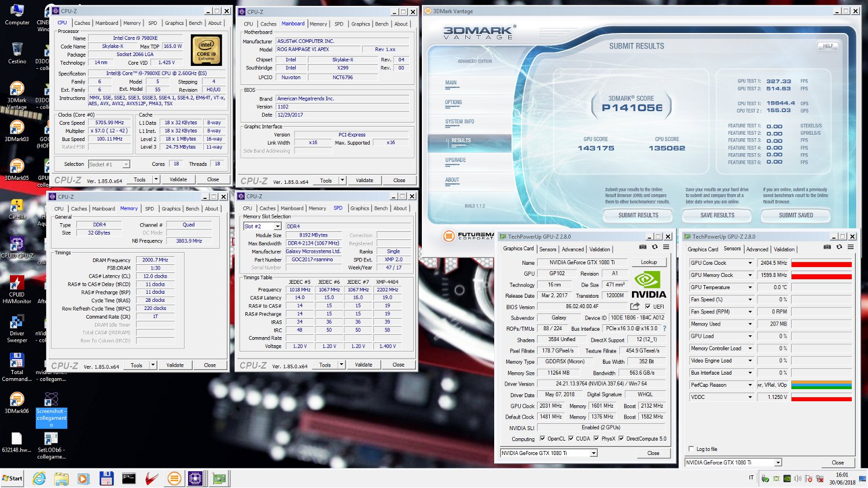868x488 pixels.
Task: Click refresh icon in GPU-Z Graphics Card window
Action: (x=654, y=247)
